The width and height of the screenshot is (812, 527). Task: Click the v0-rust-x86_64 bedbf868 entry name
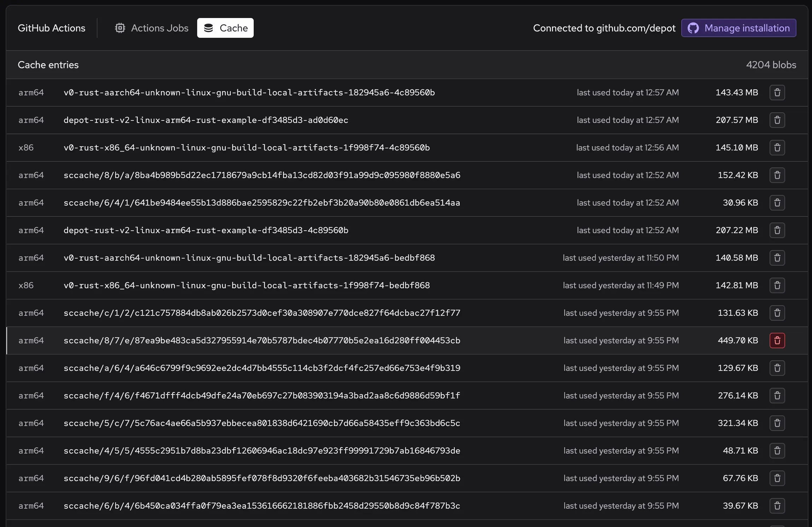pos(247,285)
